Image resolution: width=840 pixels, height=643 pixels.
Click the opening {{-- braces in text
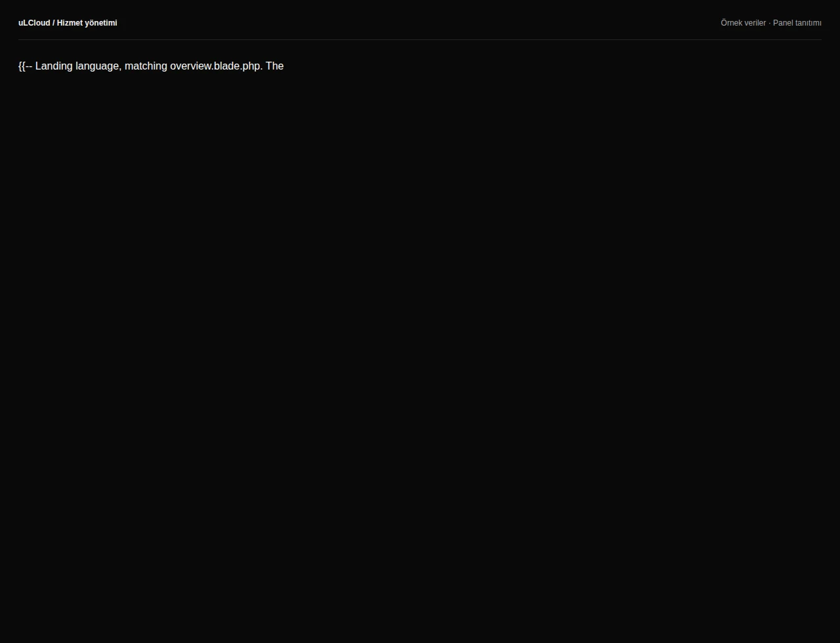pos(26,66)
